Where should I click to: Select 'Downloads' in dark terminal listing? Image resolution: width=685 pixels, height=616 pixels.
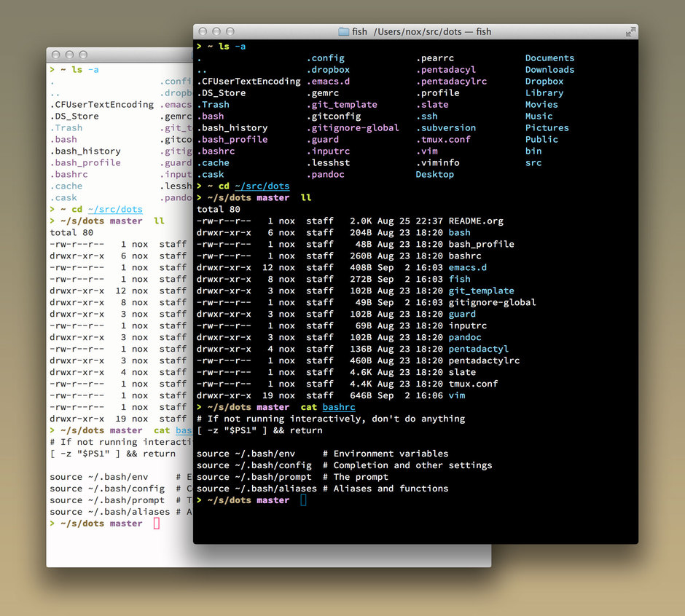click(549, 70)
